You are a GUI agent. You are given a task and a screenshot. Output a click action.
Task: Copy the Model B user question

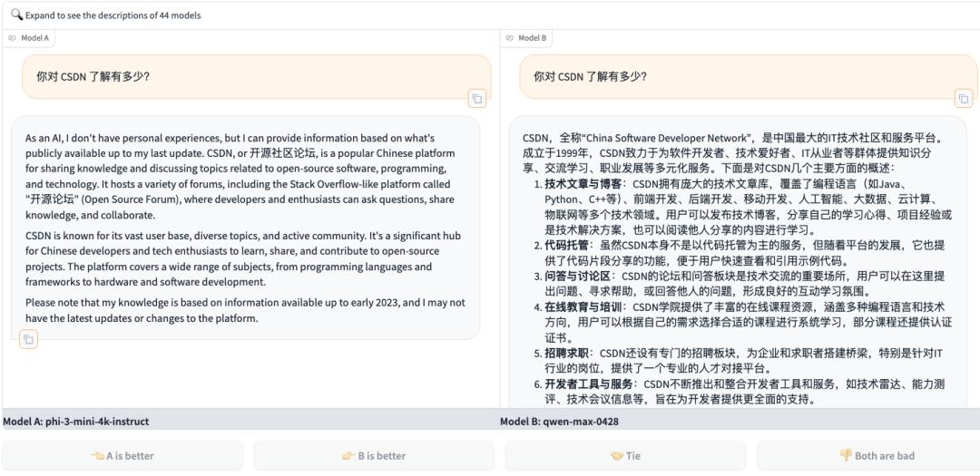click(963, 98)
